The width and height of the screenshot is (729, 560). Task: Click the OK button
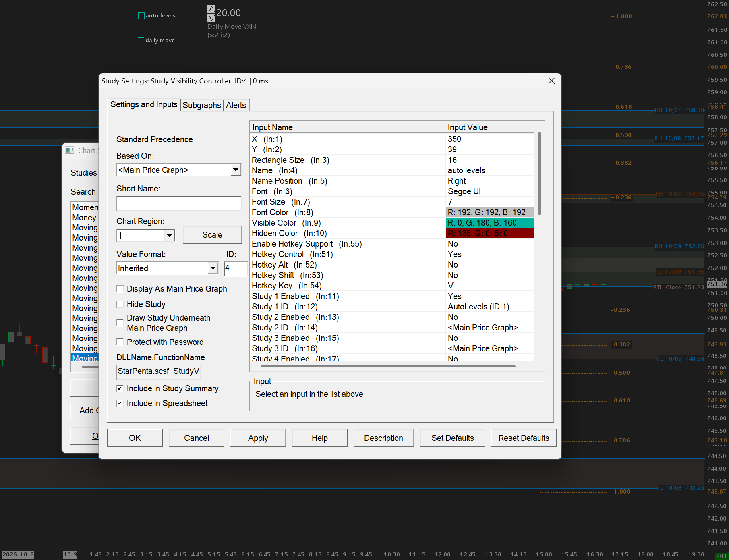tap(135, 438)
